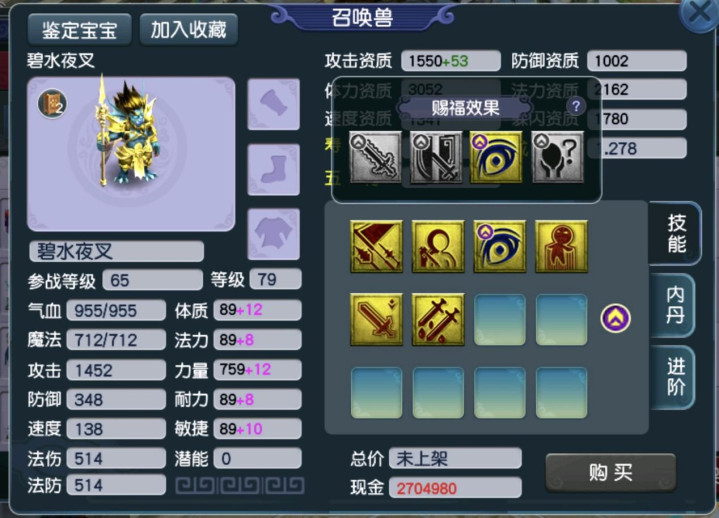
Task: Select the downward sword skill icon
Action: point(376,320)
